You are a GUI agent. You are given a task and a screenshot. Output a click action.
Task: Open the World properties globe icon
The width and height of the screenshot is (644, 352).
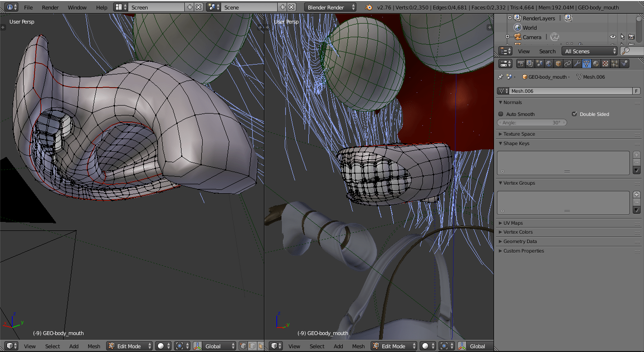[x=548, y=64]
